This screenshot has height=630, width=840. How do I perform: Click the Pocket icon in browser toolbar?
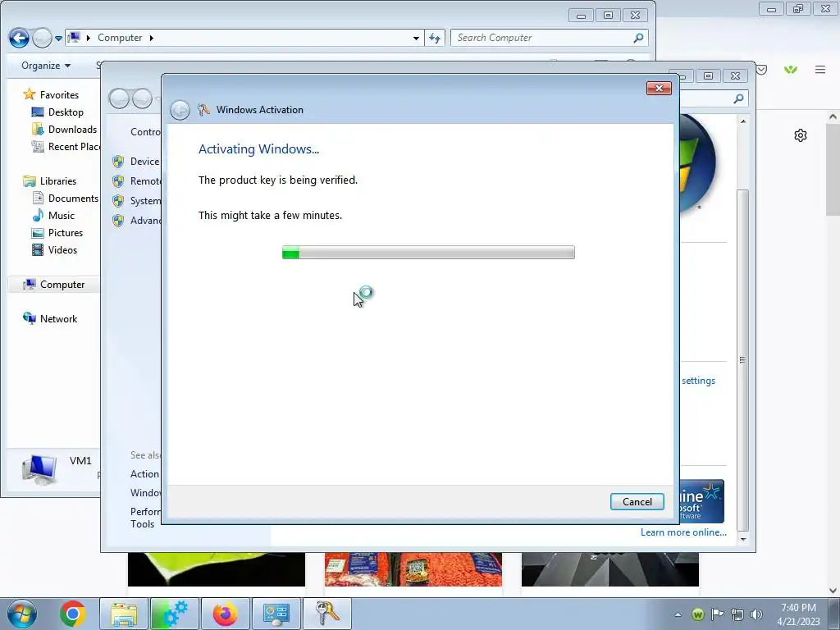(x=761, y=70)
